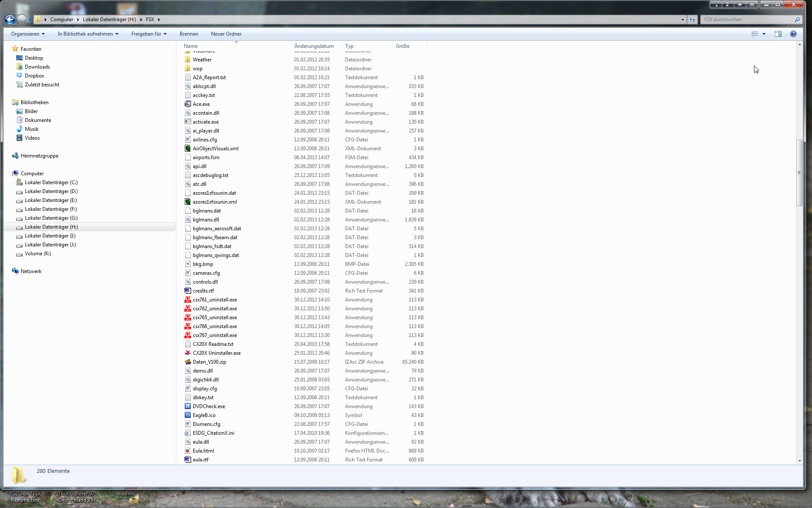The width and height of the screenshot is (812, 508).
Task: Click the Neuer Ordner button
Action: coord(226,34)
